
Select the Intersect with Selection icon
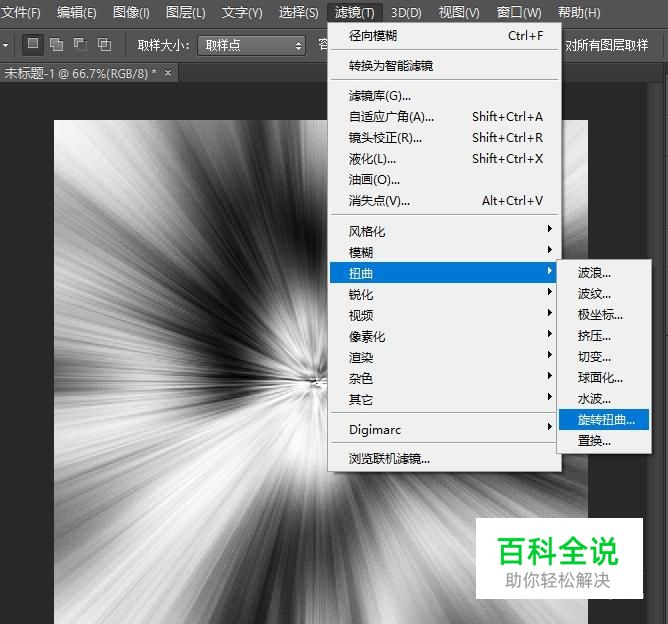click(x=104, y=44)
